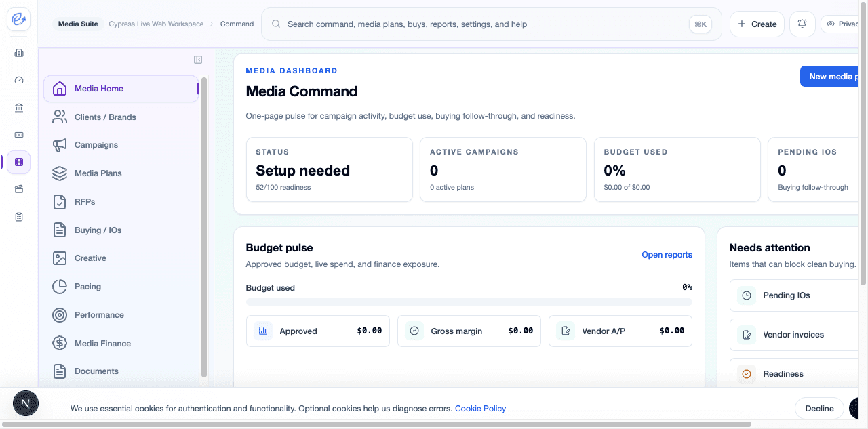The image size is (868, 429).
Task: Click the Media Plans layers icon
Action: coord(60,173)
